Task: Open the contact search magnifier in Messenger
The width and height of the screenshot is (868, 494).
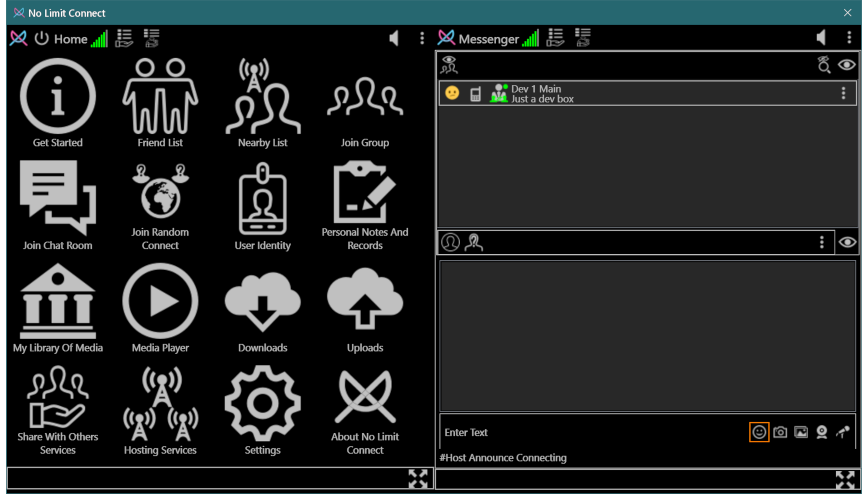Action: click(823, 65)
